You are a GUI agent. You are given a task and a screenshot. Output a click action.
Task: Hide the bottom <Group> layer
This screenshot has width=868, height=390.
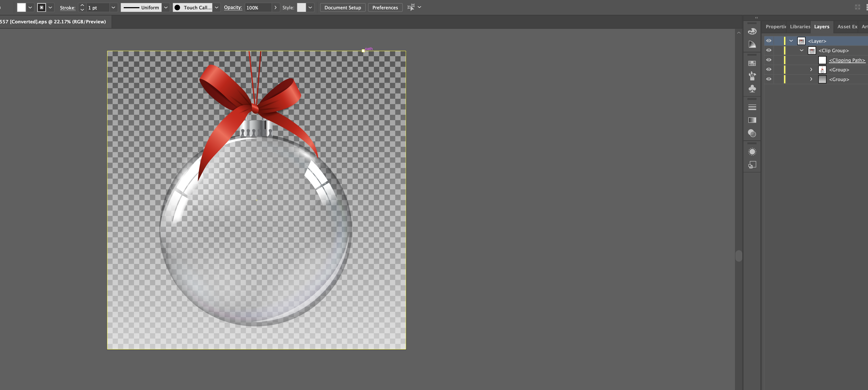769,79
